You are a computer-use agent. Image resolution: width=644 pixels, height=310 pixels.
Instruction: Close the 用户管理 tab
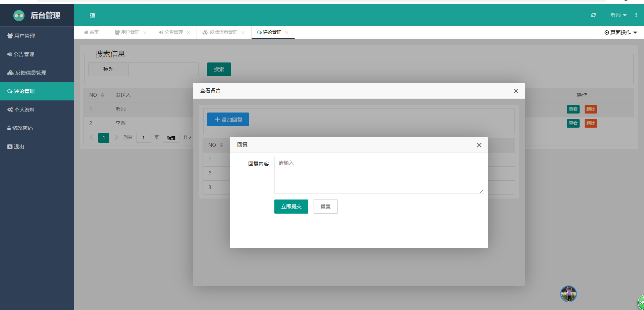point(145,33)
